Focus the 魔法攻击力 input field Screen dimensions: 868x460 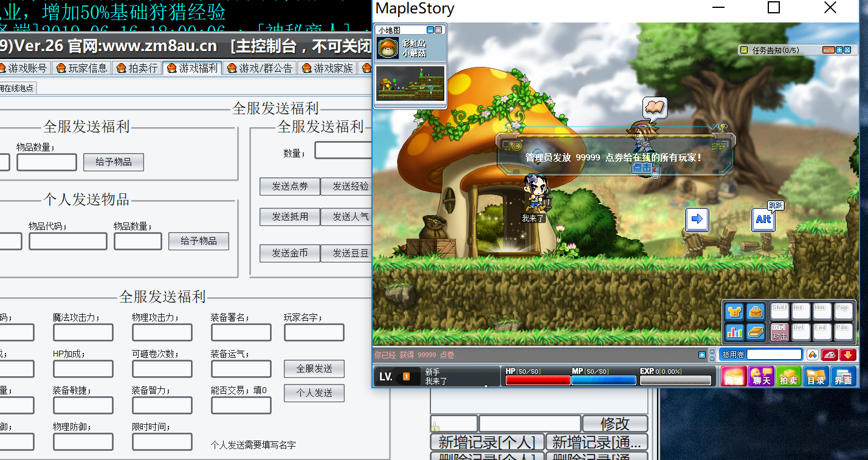(83, 332)
